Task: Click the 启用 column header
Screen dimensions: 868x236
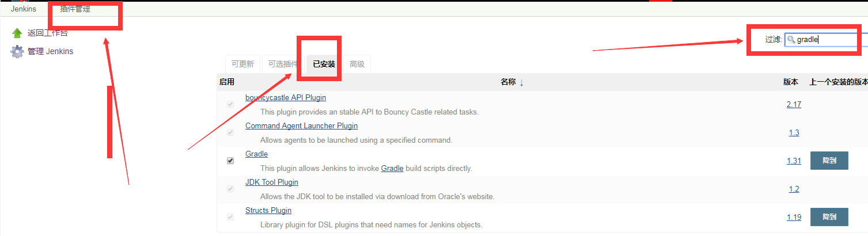Action: (227, 82)
